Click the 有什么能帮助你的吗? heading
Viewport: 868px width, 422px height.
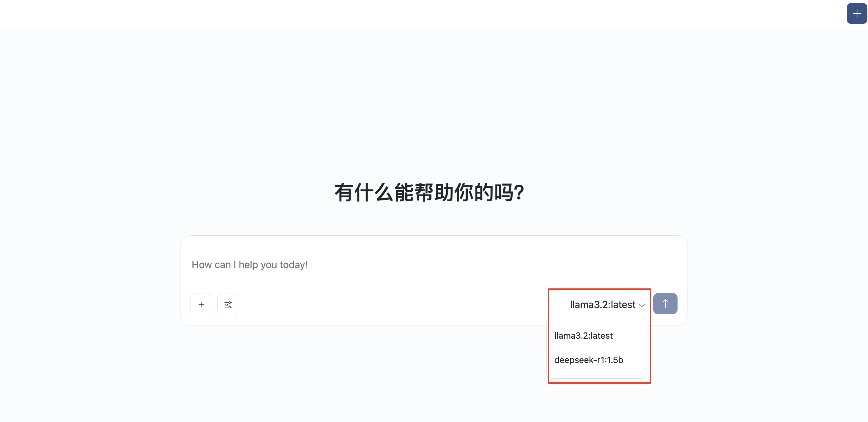point(429,193)
